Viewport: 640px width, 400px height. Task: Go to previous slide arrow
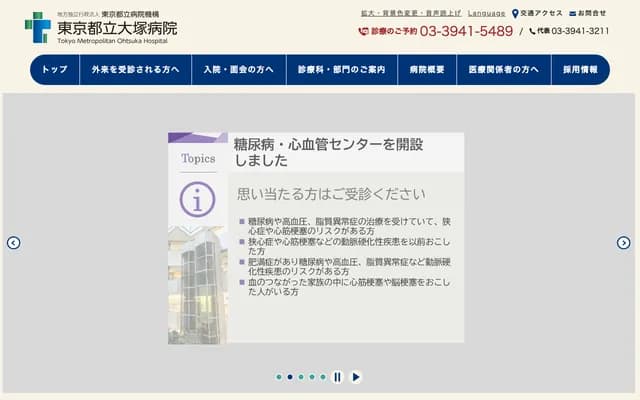pos(13,243)
